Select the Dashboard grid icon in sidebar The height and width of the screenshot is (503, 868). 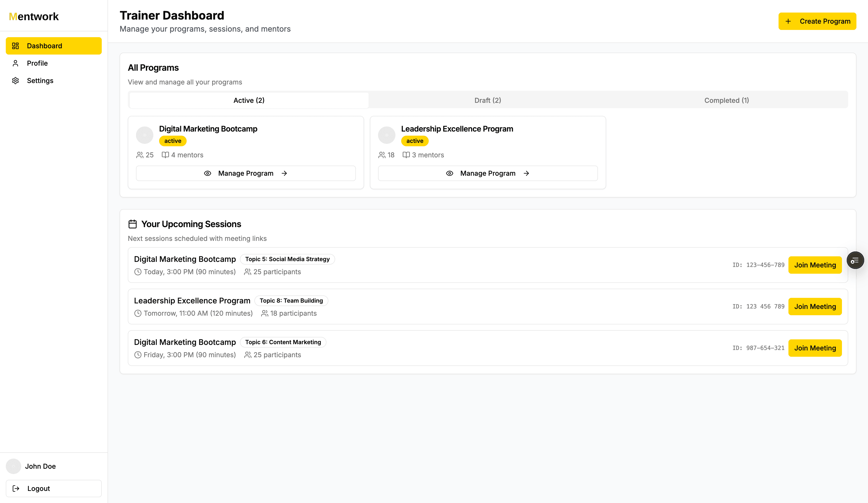[x=15, y=46]
